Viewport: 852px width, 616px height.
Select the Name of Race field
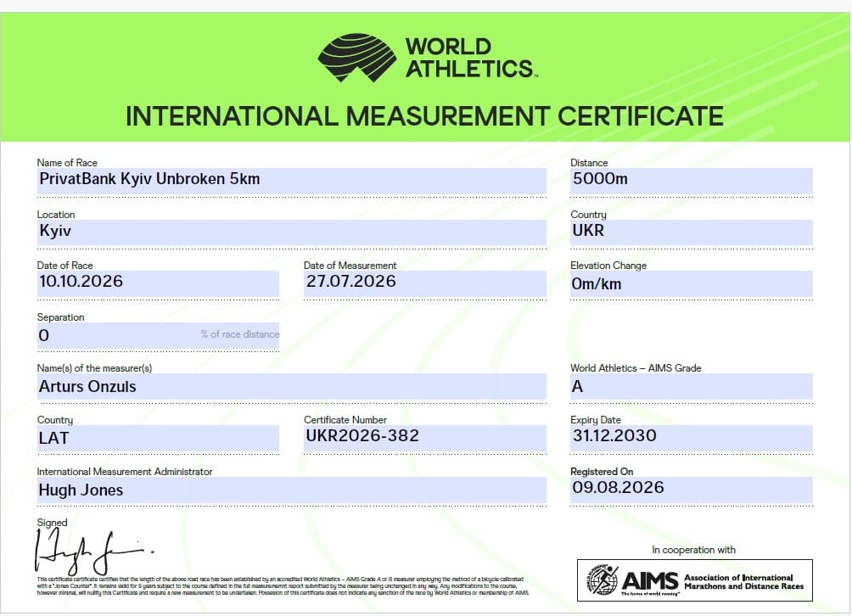(291, 181)
